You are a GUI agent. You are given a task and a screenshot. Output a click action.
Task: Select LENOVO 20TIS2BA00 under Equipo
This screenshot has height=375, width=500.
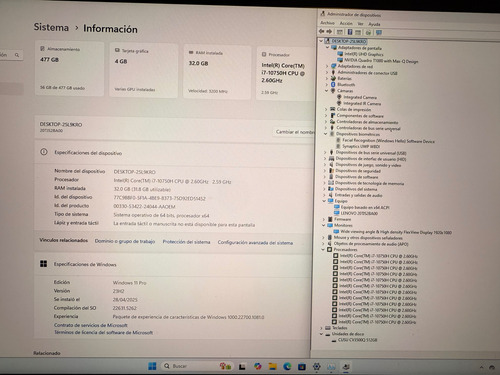359,213
